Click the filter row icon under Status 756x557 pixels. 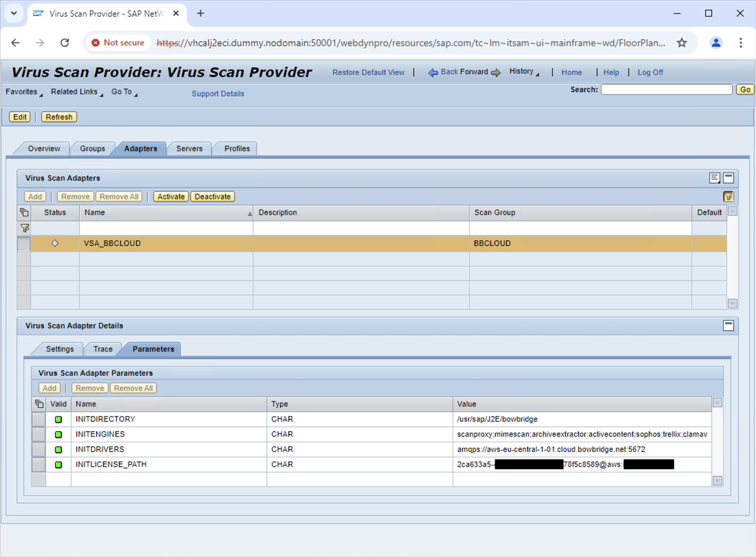point(24,228)
